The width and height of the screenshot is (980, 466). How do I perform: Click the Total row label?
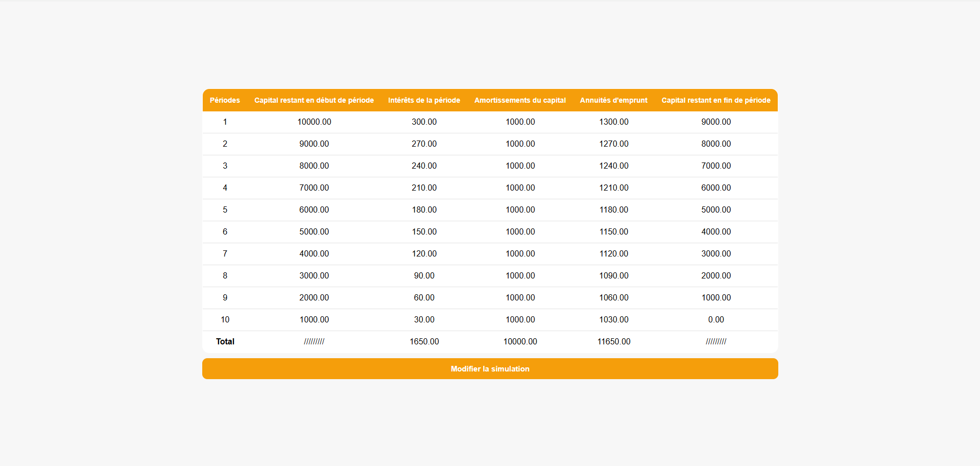tap(225, 341)
